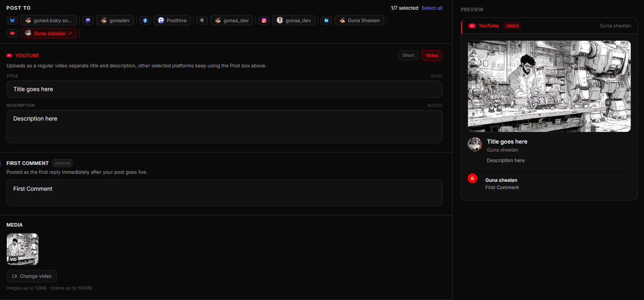Screen dimensions: 644x300
Task: Click the "Uploads as a regular video" help text
Action: [136, 66]
